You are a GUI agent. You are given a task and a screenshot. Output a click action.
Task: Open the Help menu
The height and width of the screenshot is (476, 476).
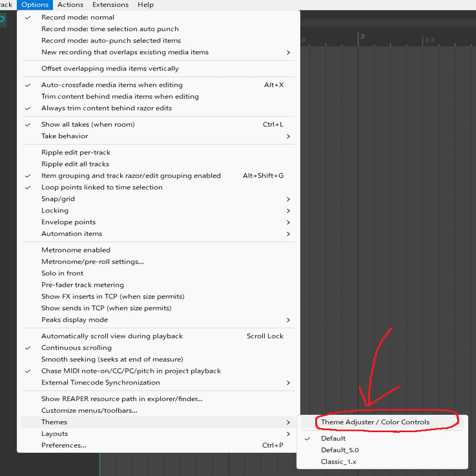(x=146, y=5)
